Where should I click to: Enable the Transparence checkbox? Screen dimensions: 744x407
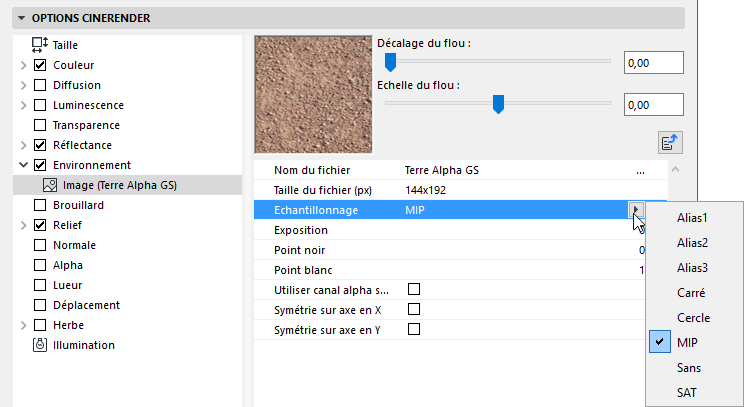[x=40, y=125]
